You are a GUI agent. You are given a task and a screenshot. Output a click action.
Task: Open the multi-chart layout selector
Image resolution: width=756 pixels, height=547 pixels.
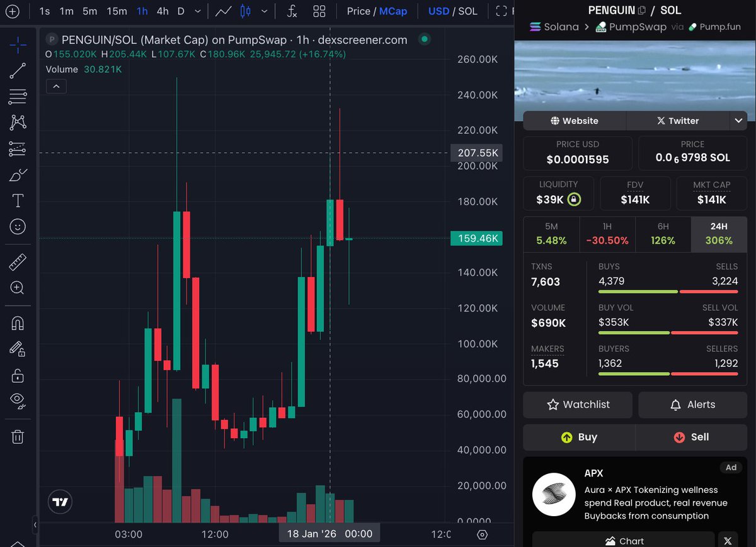coord(319,11)
